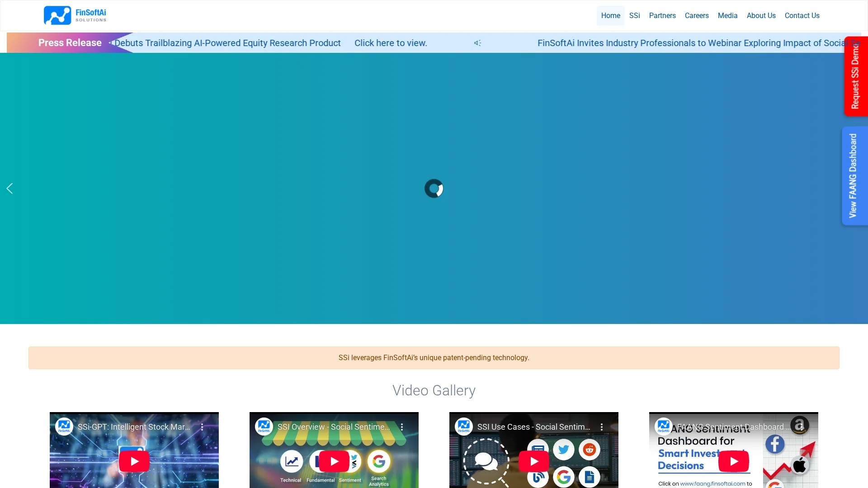Go to previous slide with left arrow
The width and height of the screenshot is (868, 488).
9,188
